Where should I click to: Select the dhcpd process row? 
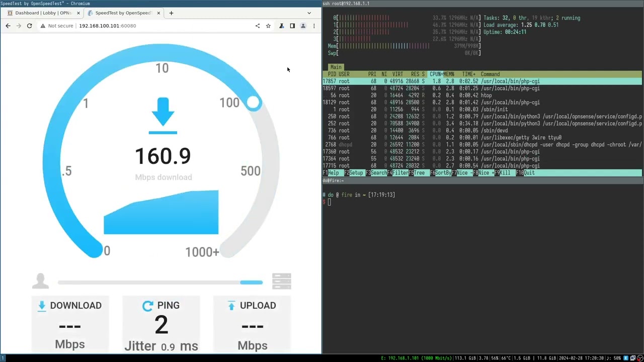click(x=482, y=144)
